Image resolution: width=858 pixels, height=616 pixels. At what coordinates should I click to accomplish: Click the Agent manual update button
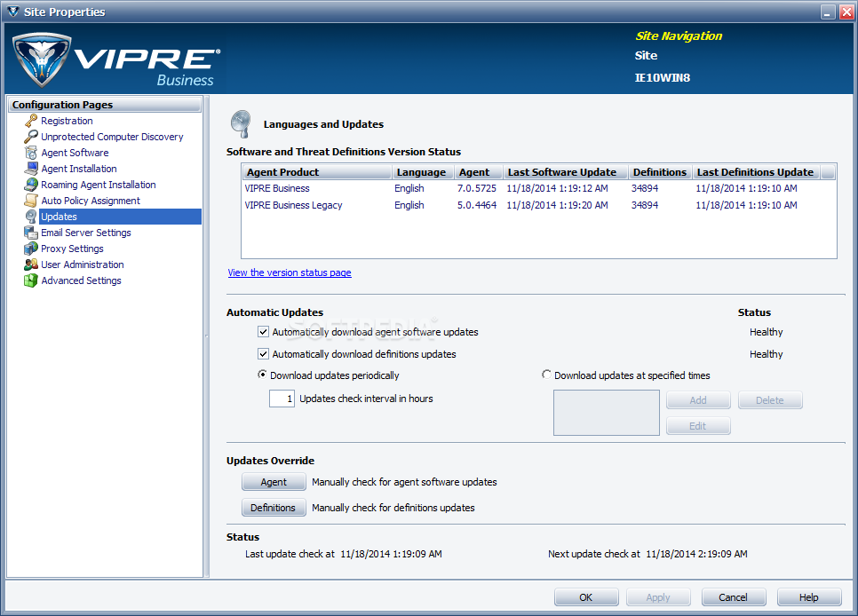pos(274,482)
